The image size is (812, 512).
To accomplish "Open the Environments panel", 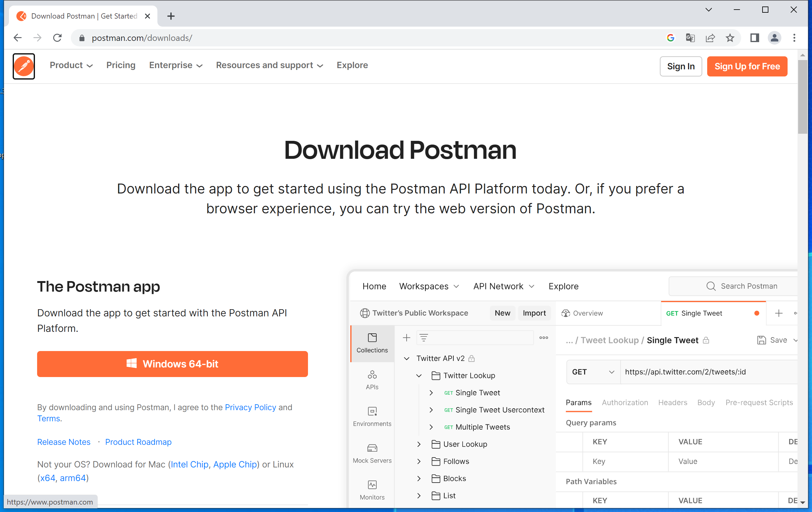I will click(x=372, y=416).
